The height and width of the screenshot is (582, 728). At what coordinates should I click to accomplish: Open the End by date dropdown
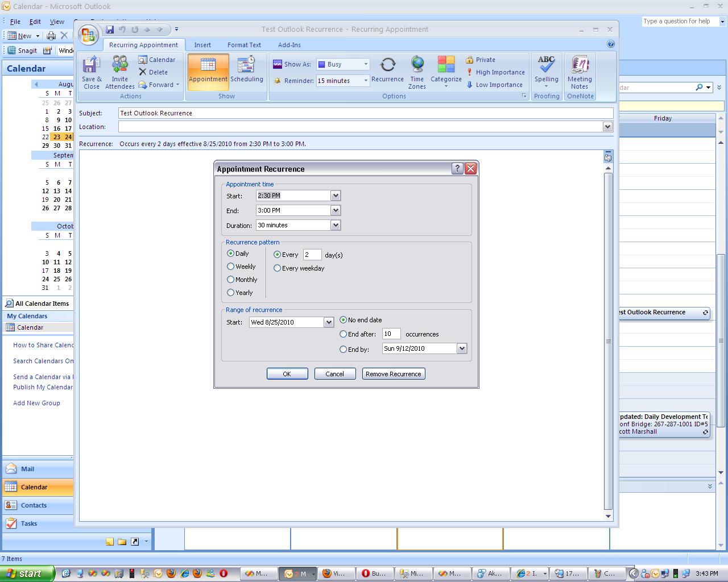[462, 348]
